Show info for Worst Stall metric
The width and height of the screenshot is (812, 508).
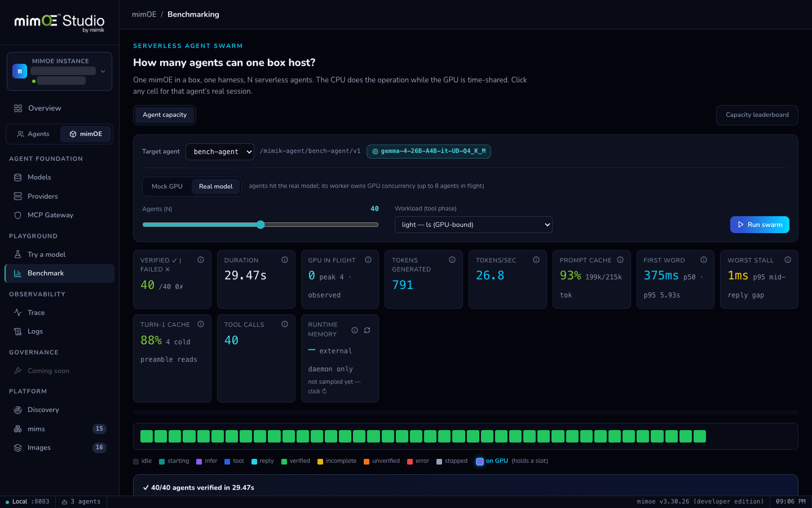[x=788, y=260]
